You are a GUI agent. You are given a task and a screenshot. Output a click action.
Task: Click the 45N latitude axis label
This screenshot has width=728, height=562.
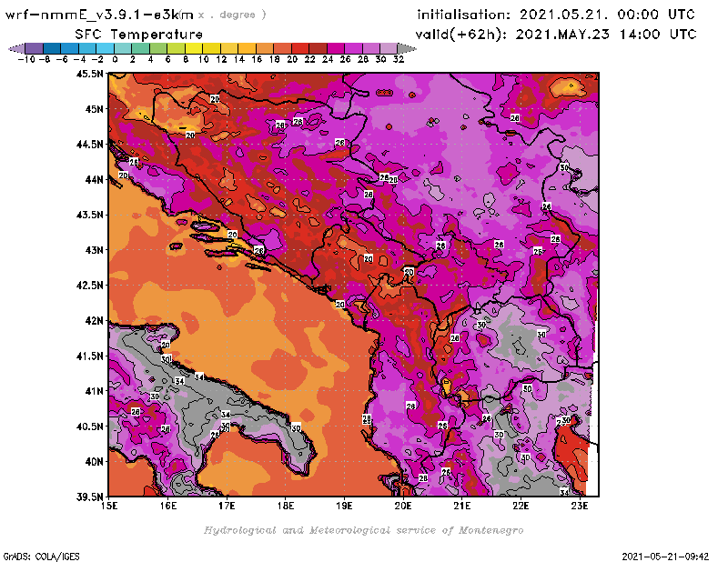tap(95, 109)
